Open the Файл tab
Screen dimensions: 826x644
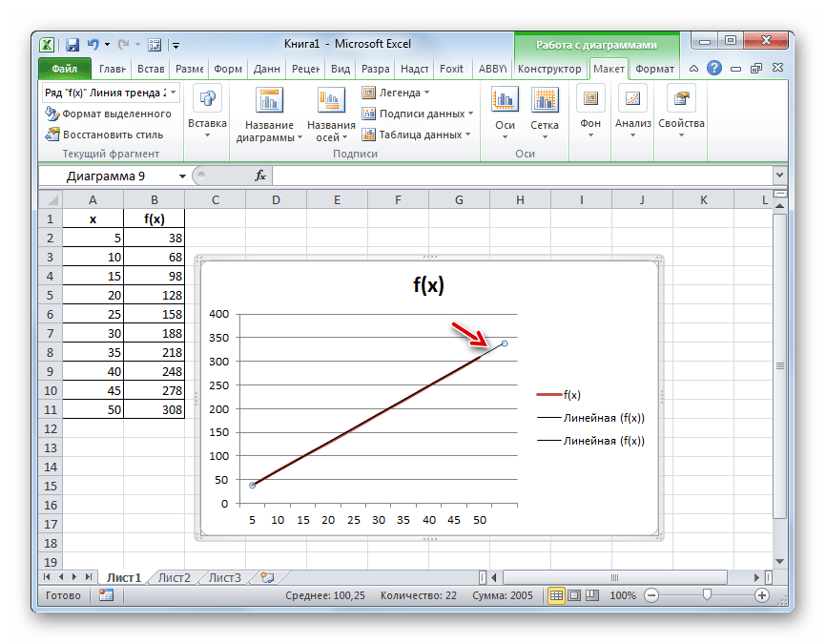click(64, 69)
